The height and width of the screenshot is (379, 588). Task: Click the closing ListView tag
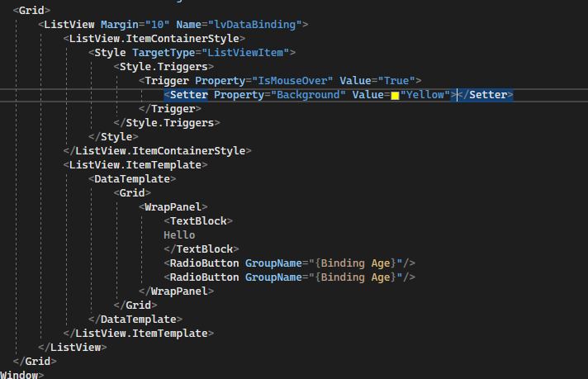73,348
